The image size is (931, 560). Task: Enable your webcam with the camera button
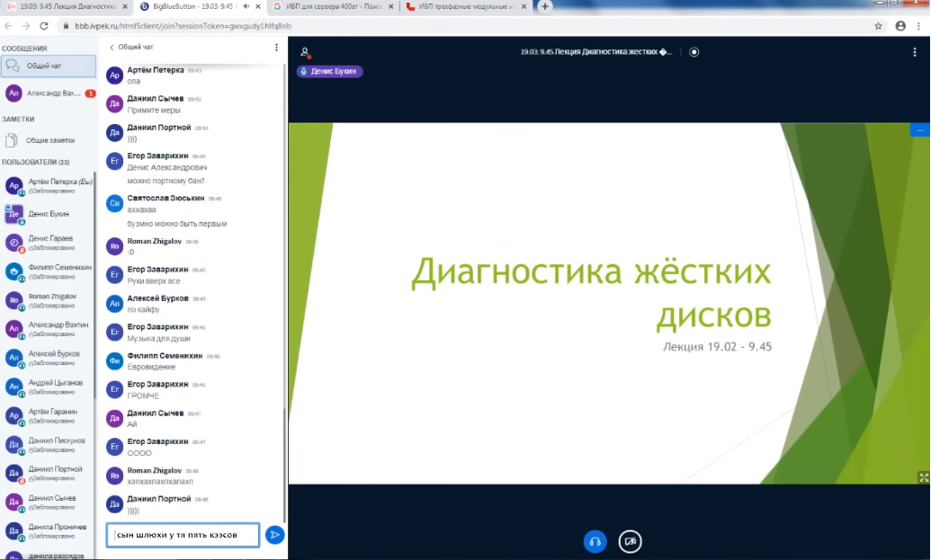click(x=630, y=541)
